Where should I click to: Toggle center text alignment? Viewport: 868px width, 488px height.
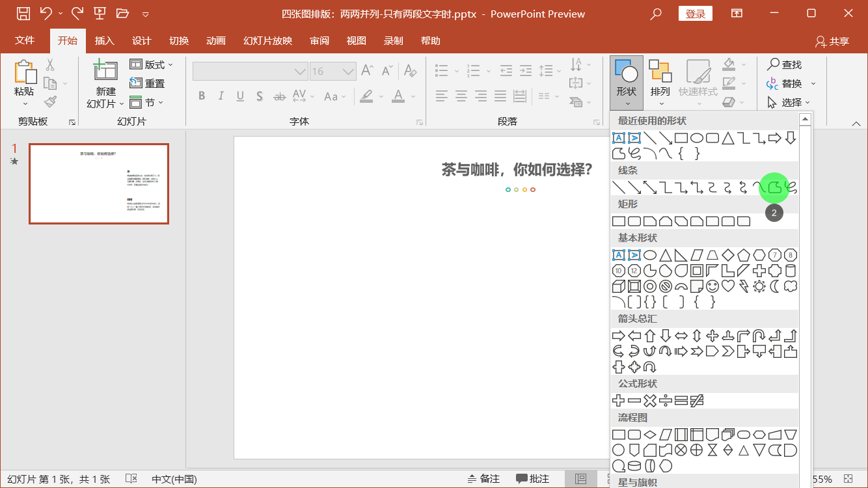(461, 96)
